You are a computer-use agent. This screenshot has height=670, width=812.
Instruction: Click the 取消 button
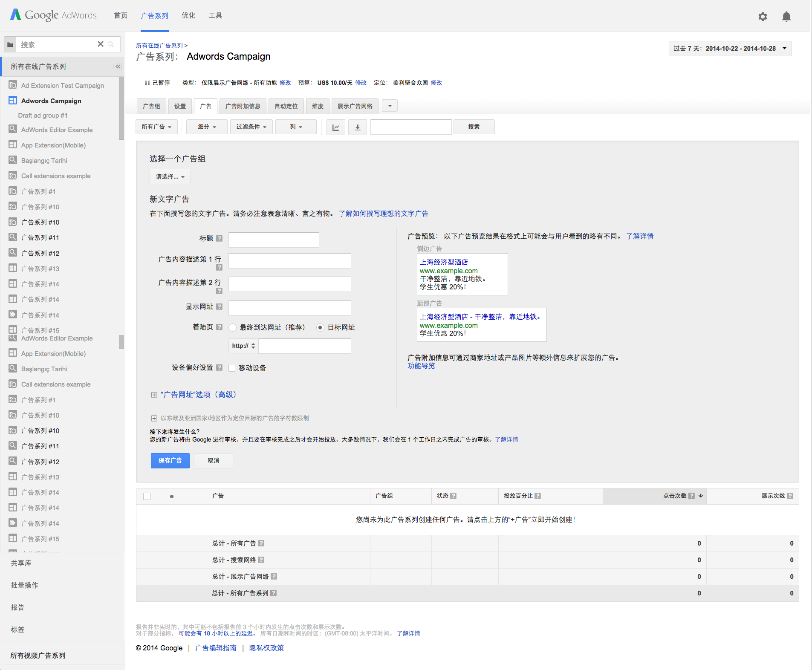click(x=214, y=461)
